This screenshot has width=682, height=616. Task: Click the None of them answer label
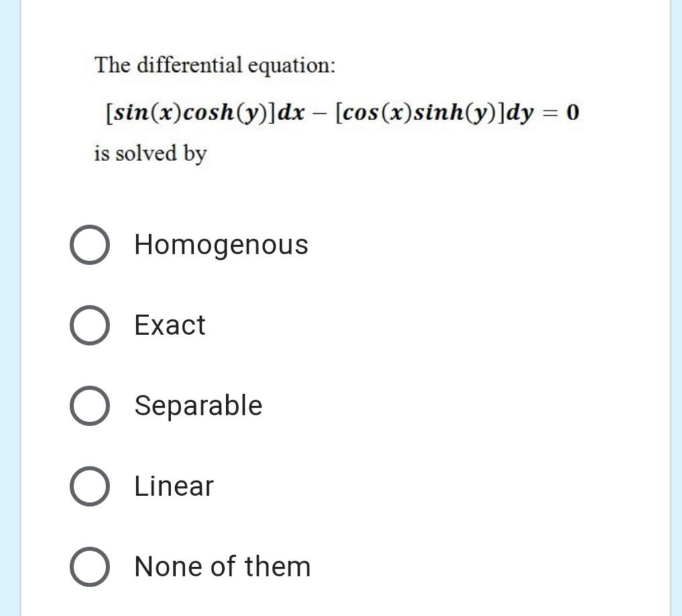(222, 566)
